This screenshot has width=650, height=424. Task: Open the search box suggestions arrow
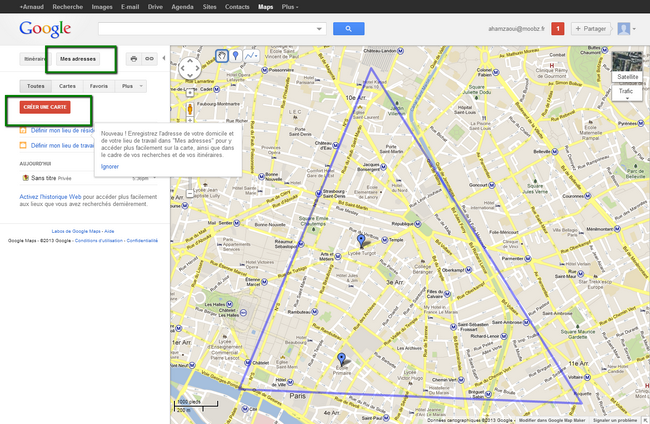pos(319,29)
